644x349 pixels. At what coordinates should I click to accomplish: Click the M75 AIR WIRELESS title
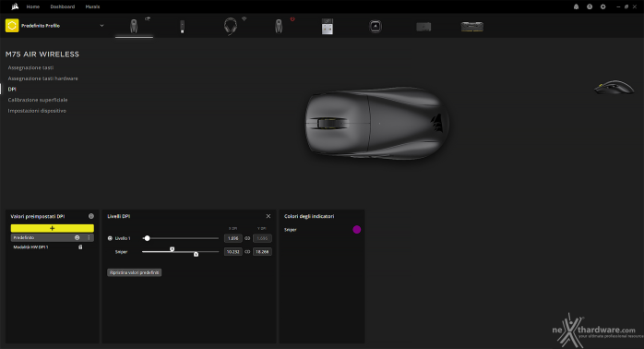click(x=42, y=54)
